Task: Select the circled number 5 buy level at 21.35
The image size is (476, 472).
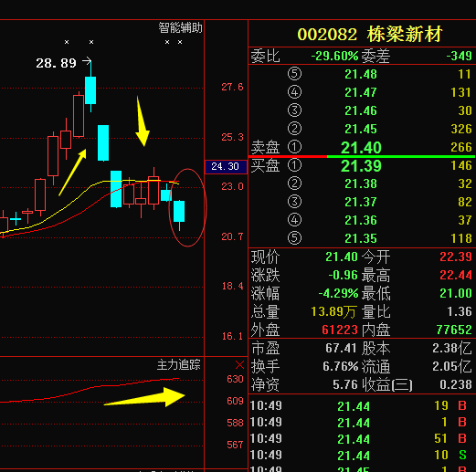Action: click(294, 238)
